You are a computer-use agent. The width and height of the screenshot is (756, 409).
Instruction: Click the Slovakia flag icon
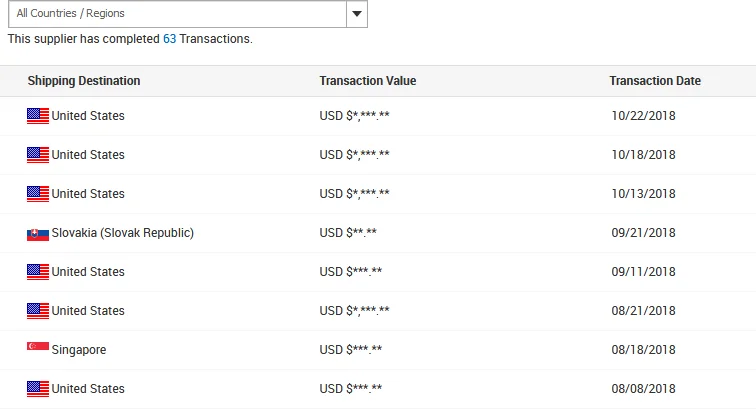[38, 233]
